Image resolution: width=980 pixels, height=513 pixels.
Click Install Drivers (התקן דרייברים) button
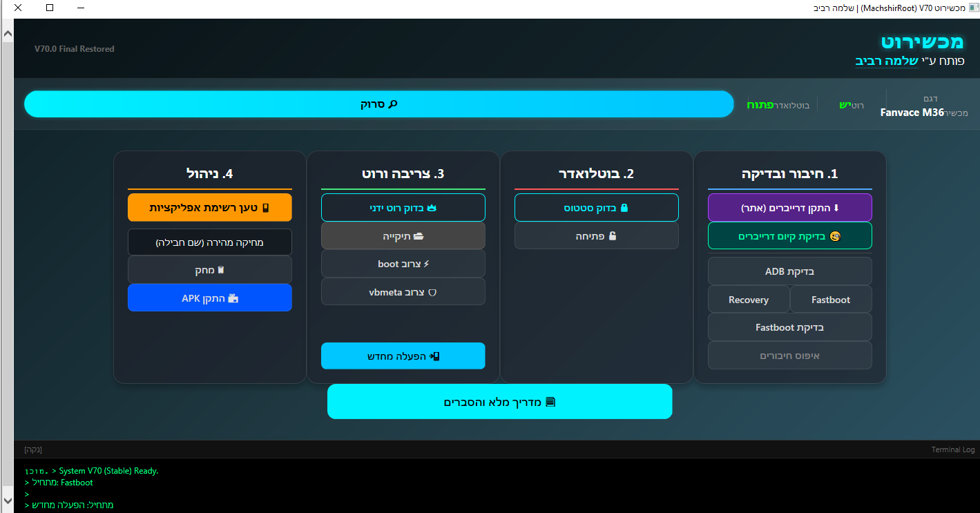[789, 208]
